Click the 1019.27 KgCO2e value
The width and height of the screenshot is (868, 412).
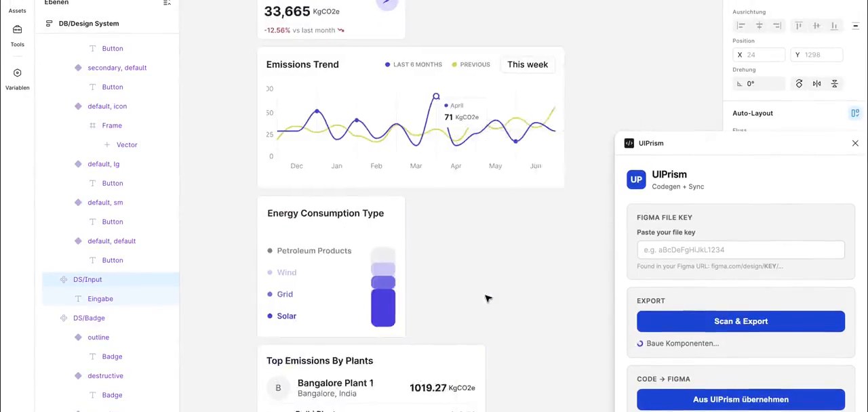tap(442, 388)
